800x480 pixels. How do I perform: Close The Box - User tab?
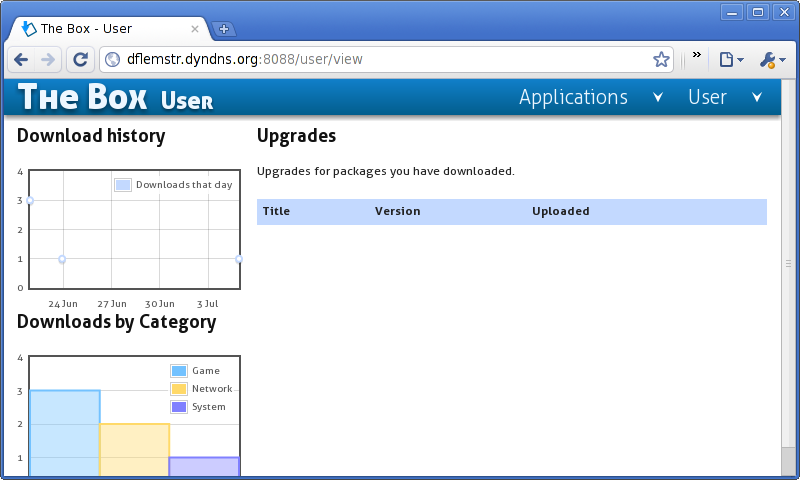(195, 29)
